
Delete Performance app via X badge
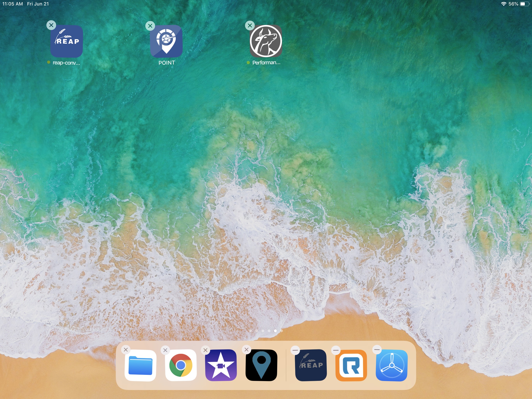click(x=250, y=25)
